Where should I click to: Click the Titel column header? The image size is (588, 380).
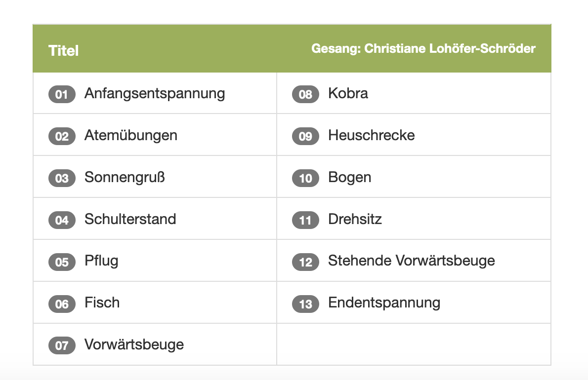63,50
